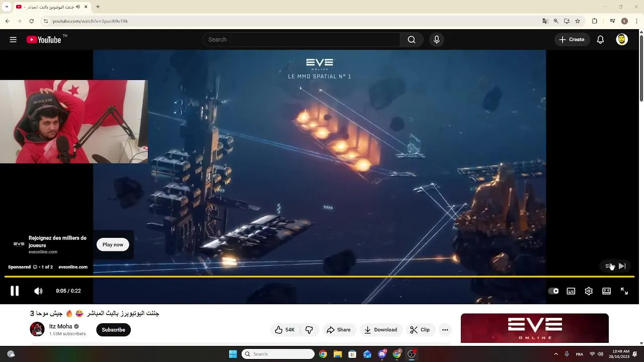The image size is (644, 362).
Task: Click the yellow ad progress bar
Action: (319, 277)
